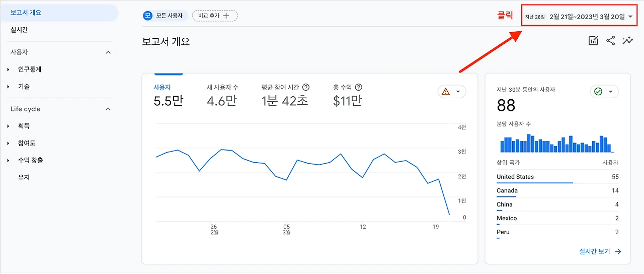
Task: Collapse the 사용자 sidebar section
Action: [108, 52]
